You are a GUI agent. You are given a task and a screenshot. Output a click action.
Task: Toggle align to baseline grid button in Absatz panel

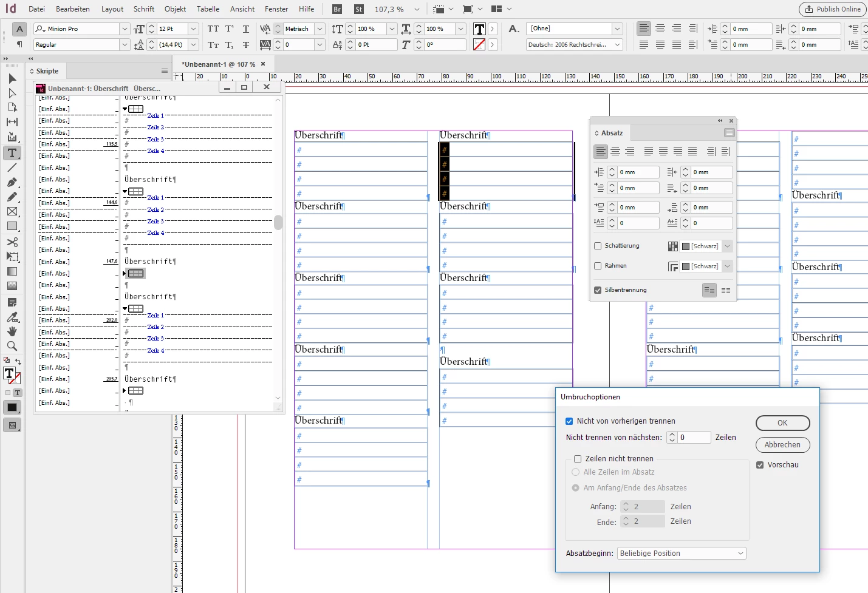[726, 291]
